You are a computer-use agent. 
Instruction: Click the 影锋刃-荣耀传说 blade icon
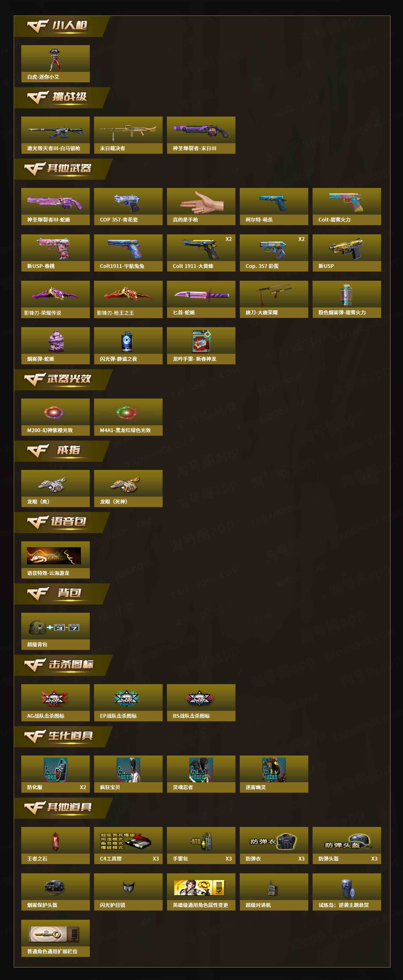coord(55,299)
